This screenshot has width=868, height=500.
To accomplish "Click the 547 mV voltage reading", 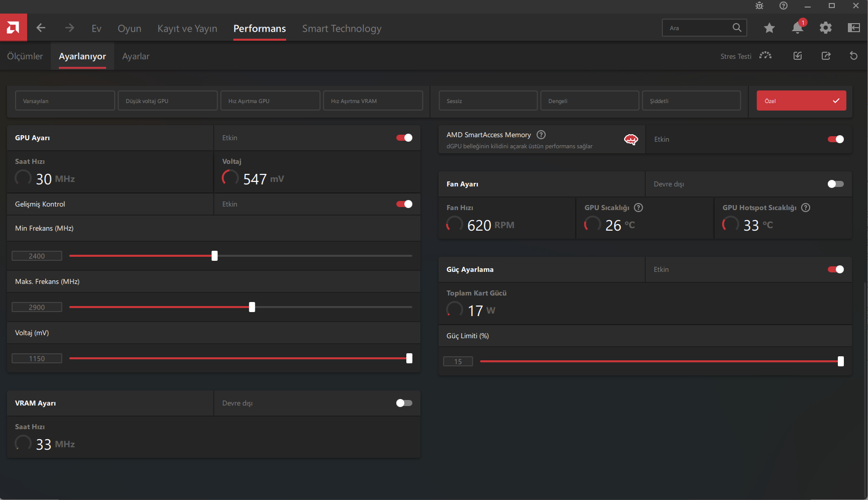I will pyautogui.click(x=264, y=179).
